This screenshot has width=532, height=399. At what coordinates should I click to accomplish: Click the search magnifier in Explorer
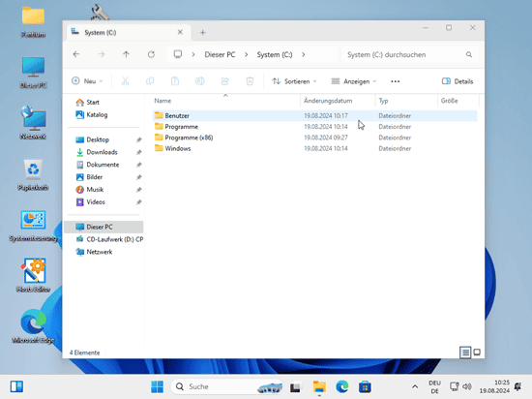tap(469, 54)
